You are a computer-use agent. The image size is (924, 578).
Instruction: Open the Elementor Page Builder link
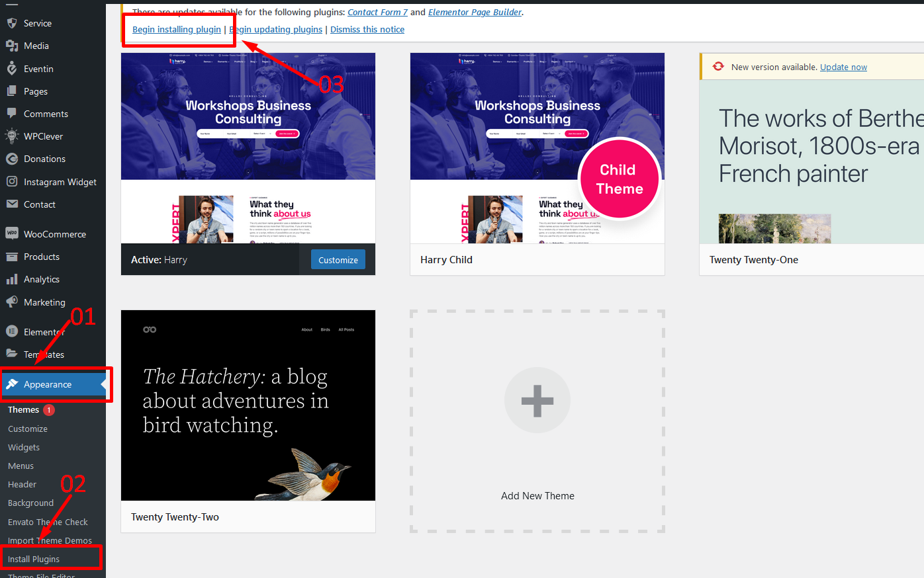click(x=475, y=12)
